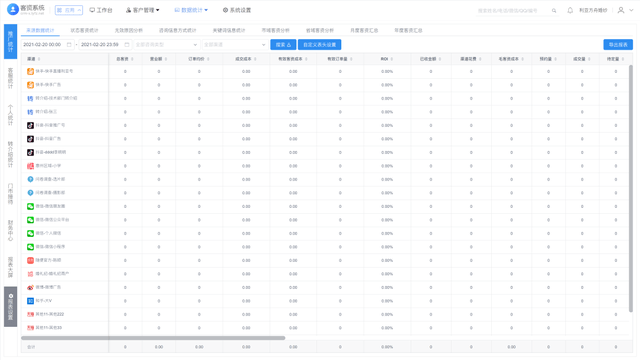Click the 客资系统 logo avatar
This screenshot has height=360, width=640.
coord(13,9)
